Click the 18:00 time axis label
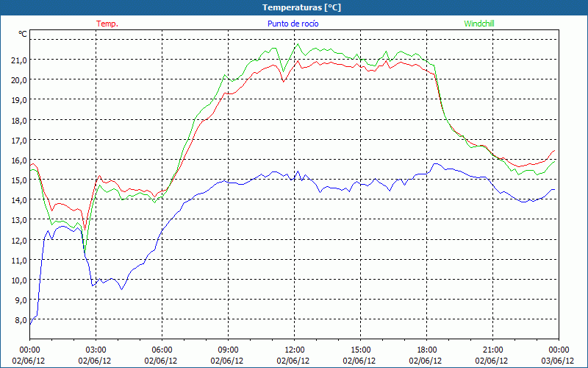Image resolution: width=588 pixels, height=368 pixels. point(426,350)
